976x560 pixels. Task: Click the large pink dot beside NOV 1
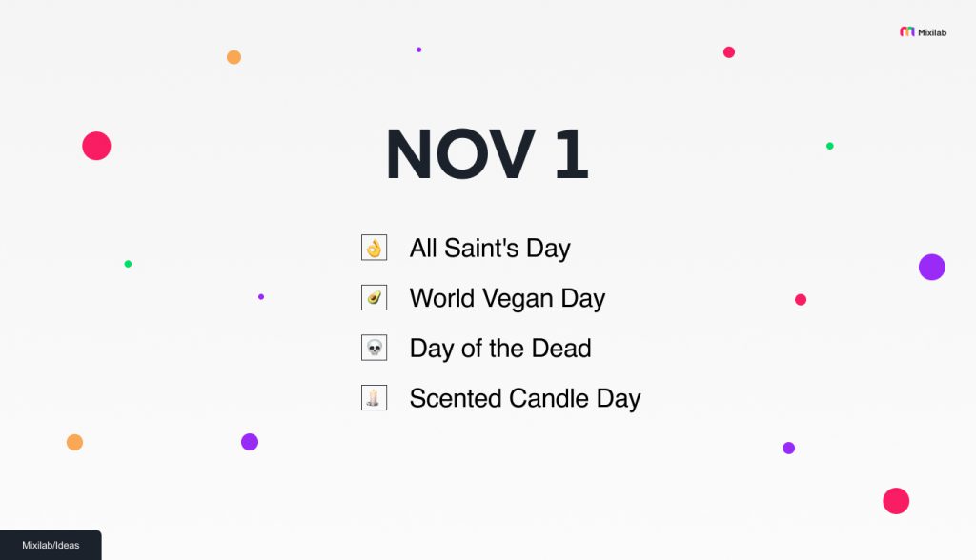[x=96, y=146]
